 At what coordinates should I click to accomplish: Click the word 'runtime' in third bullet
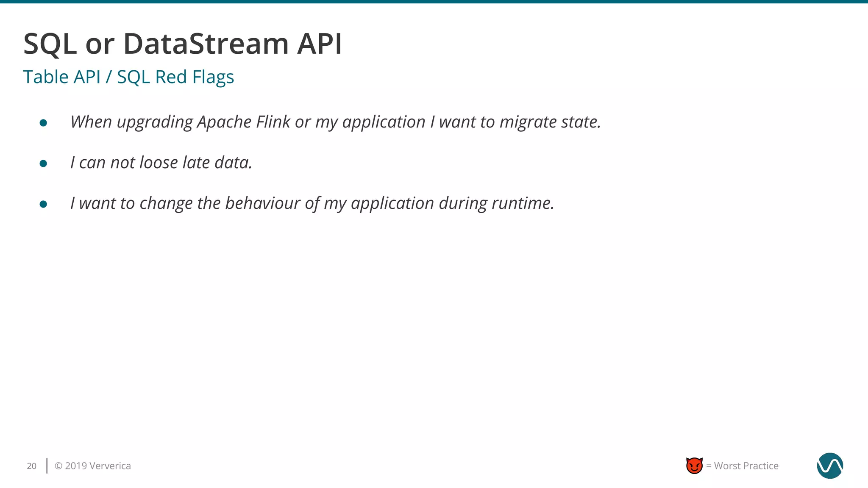point(522,203)
